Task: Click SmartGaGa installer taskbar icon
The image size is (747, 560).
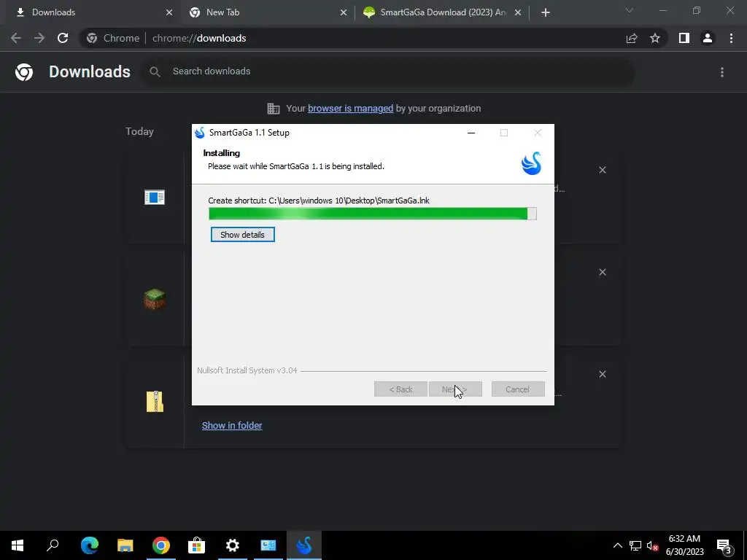Action: pos(304,545)
